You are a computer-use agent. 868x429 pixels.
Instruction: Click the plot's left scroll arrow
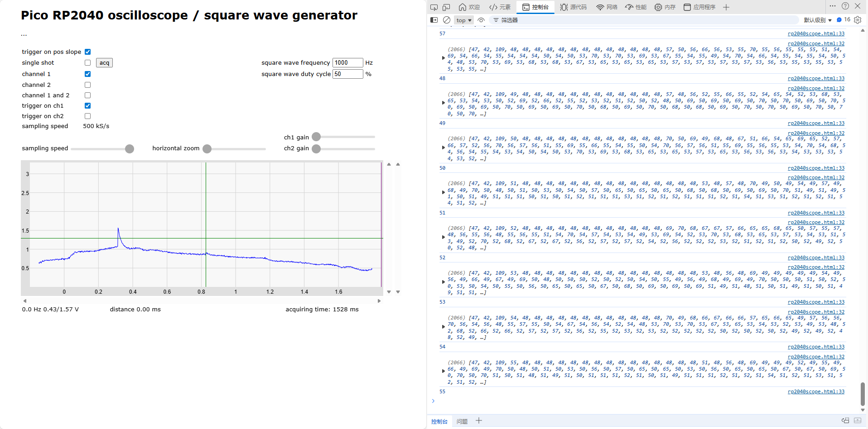tap(25, 301)
